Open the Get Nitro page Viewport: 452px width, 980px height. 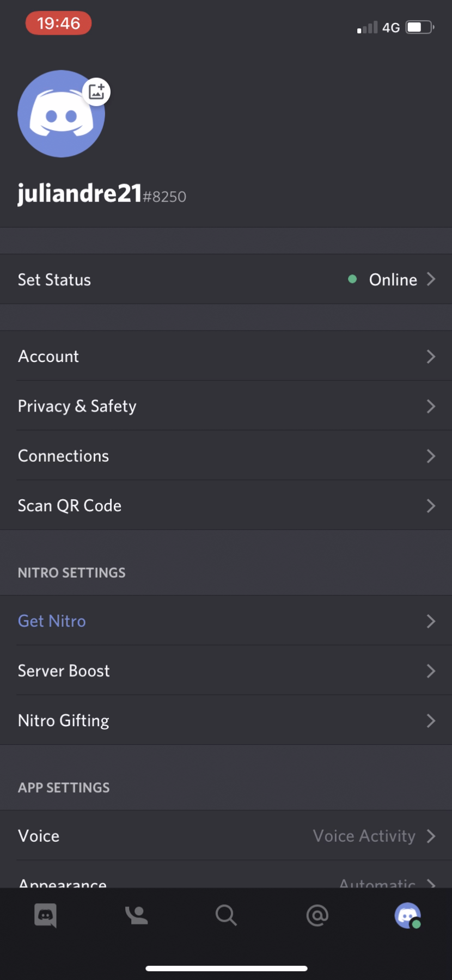[226, 621]
